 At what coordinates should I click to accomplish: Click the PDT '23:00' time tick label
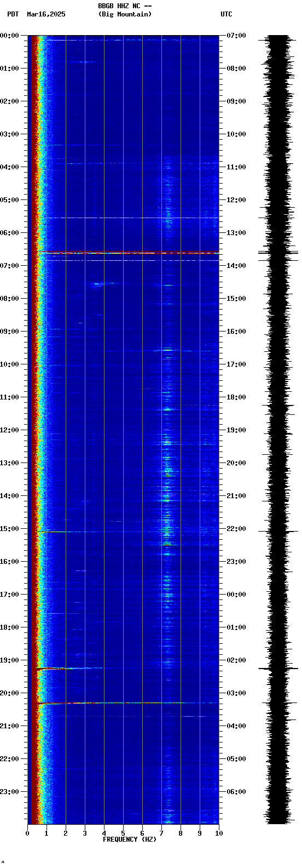(x=9, y=792)
